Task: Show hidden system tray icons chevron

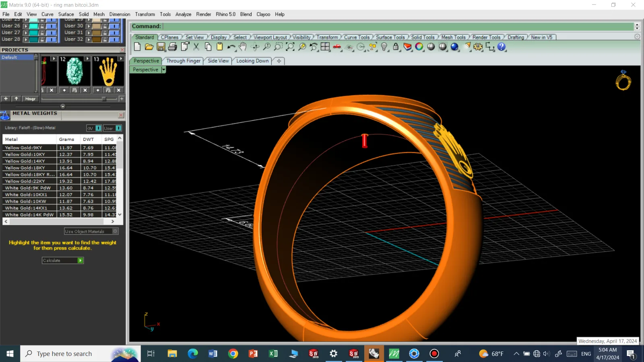Action: 516,354
